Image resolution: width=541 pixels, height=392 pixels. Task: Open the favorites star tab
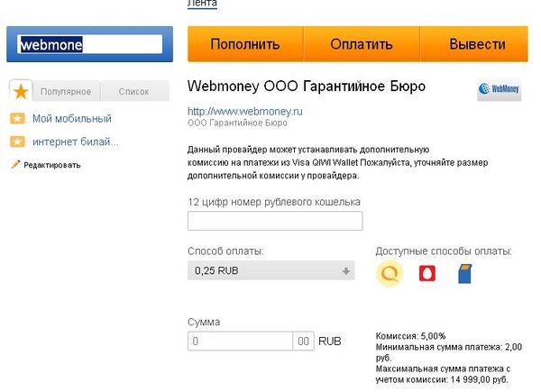point(21,91)
